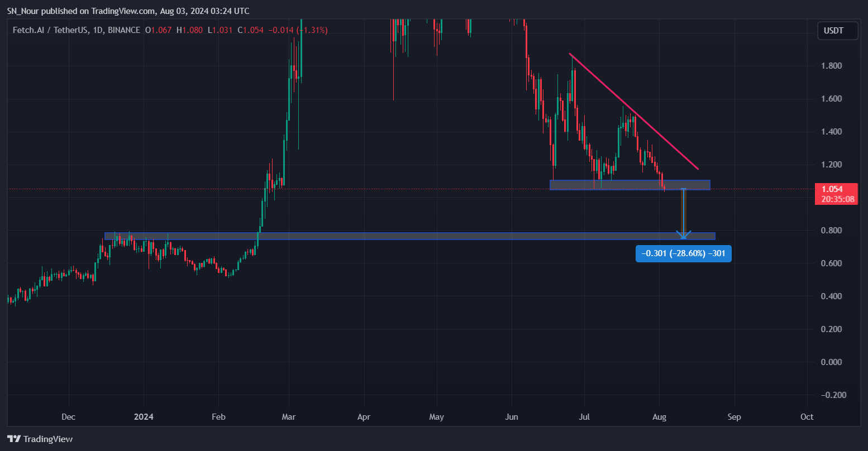Image resolution: width=868 pixels, height=451 pixels.
Task: Select the pink descending trendline
Action: coord(634,112)
